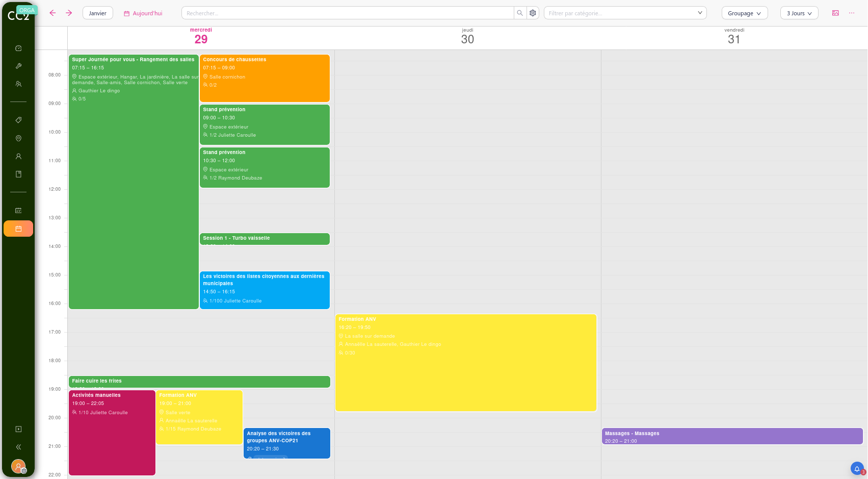Click the Aujourd'hui button

143,13
